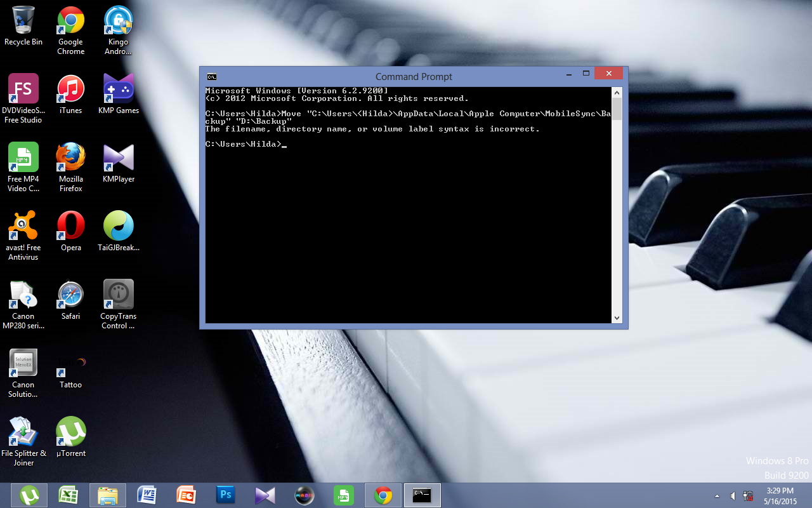Click the "syntax is incorrect" error line

click(372, 129)
